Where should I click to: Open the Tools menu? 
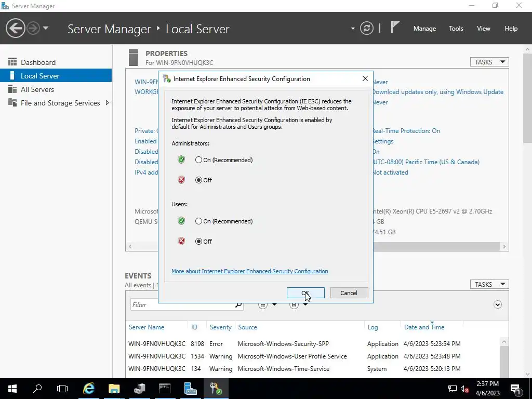pos(456,29)
